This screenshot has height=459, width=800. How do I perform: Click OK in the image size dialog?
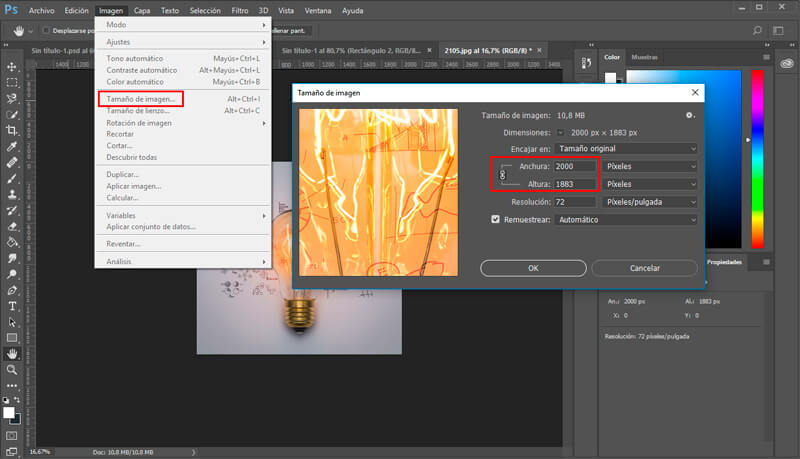click(x=533, y=268)
